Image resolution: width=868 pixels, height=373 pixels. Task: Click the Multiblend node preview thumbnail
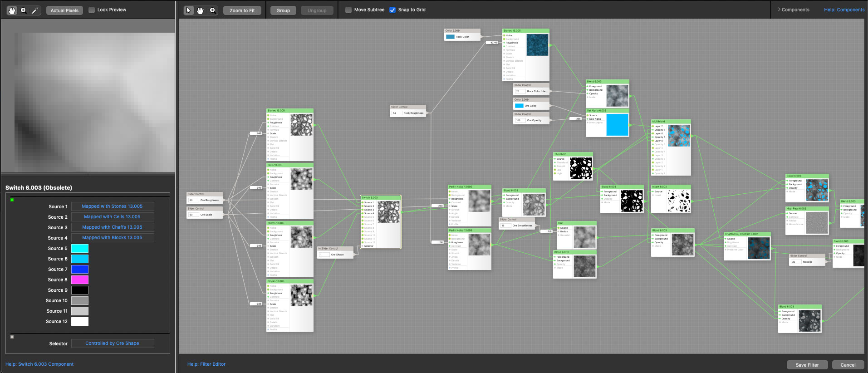(x=679, y=135)
